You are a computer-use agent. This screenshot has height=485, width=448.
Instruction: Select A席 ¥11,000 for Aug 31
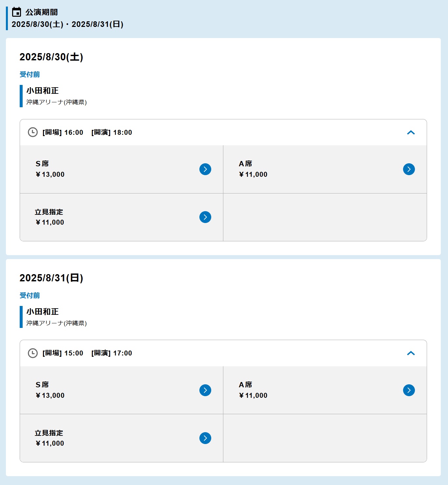[x=325, y=390]
